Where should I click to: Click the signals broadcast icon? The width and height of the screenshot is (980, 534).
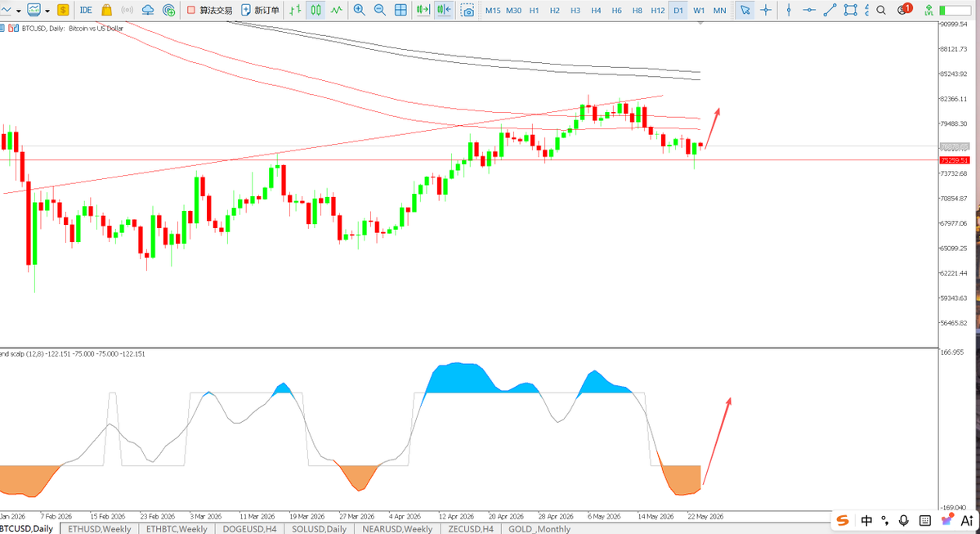(x=127, y=10)
